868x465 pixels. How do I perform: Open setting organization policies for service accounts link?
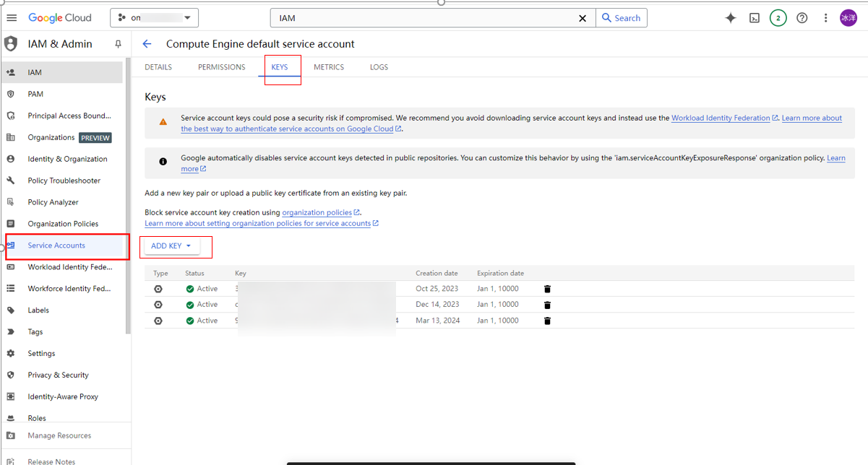pyautogui.click(x=262, y=223)
